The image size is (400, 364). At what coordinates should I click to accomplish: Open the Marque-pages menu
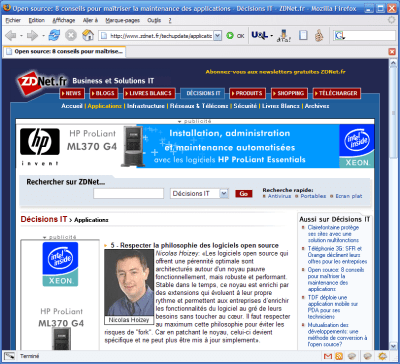[121, 20]
